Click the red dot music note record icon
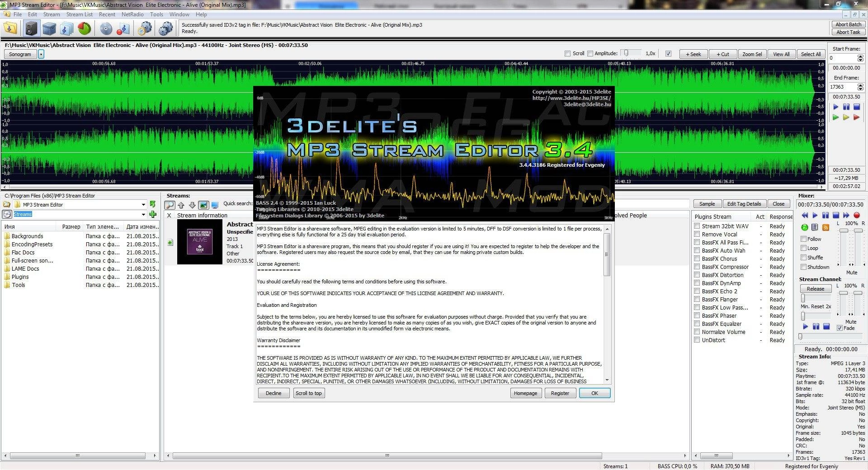Image resolution: width=868 pixels, height=470 pixels. [123, 29]
